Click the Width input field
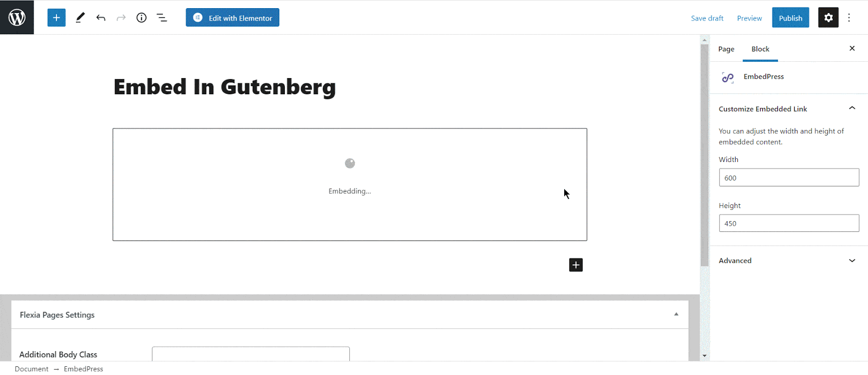This screenshot has height=375, width=868. (x=789, y=178)
